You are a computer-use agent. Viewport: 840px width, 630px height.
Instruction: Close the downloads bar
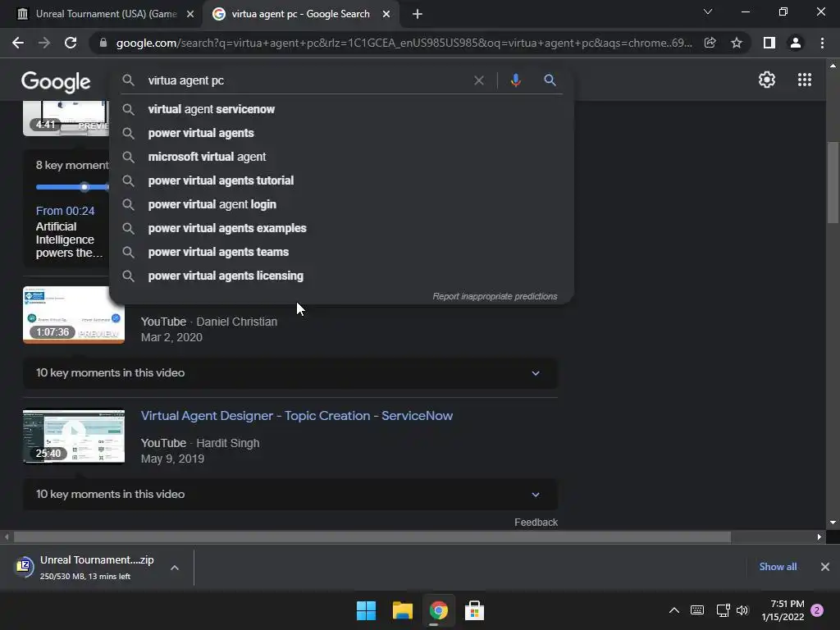tap(825, 567)
